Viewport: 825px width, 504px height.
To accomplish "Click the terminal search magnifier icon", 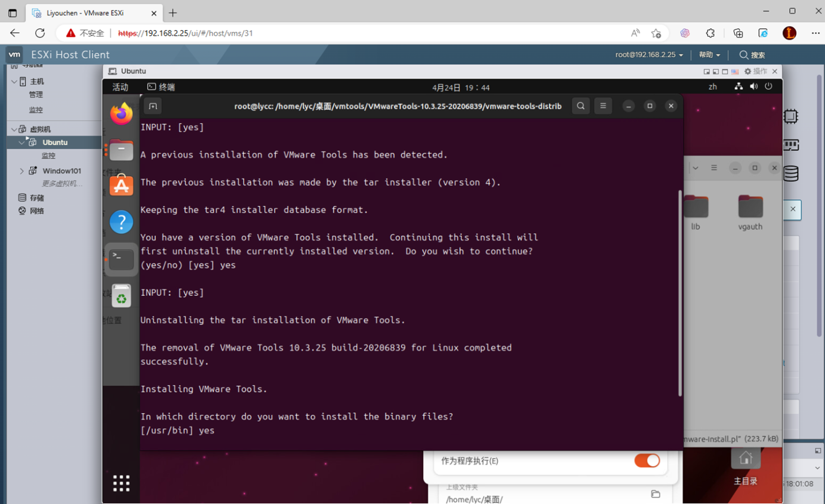I will click(x=580, y=106).
